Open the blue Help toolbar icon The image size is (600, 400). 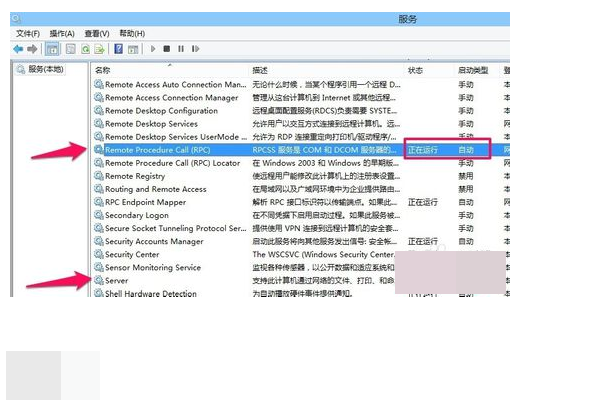coord(118,48)
